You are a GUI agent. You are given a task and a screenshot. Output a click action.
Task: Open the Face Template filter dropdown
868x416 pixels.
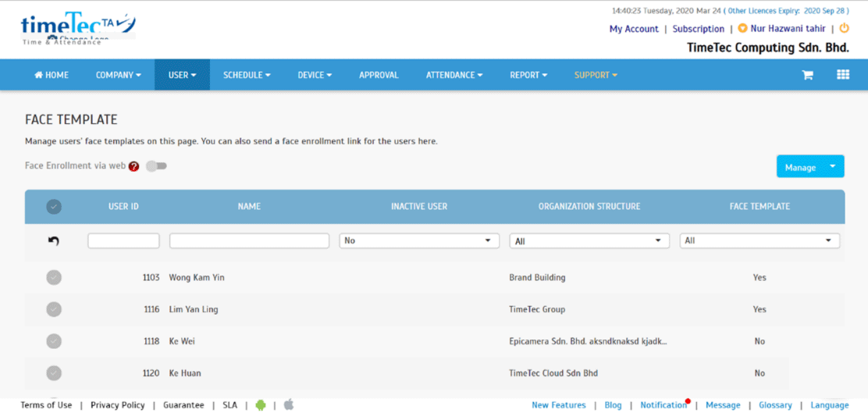coord(759,240)
